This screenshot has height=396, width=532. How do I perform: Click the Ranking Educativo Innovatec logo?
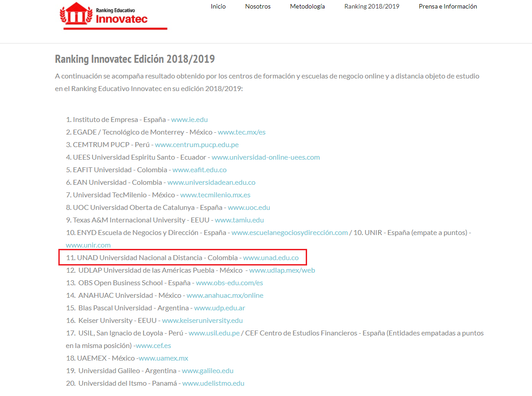(x=113, y=16)
